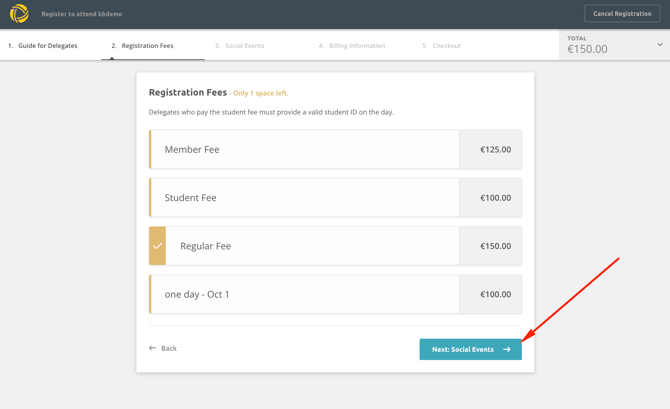The height and width of the screenshot is (409, 670).
Task: Click the checkmark on Regular Fee
Action: point(157,246)
